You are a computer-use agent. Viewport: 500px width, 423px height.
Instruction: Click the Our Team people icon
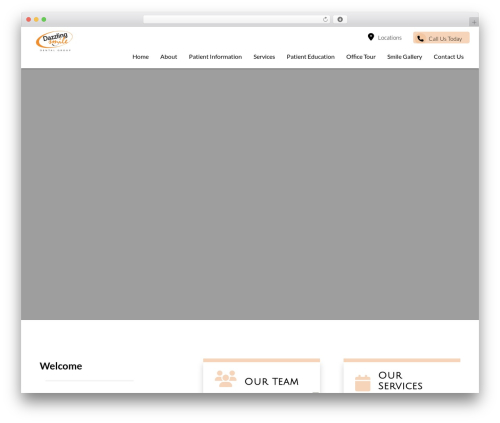[x=226, y=379]
